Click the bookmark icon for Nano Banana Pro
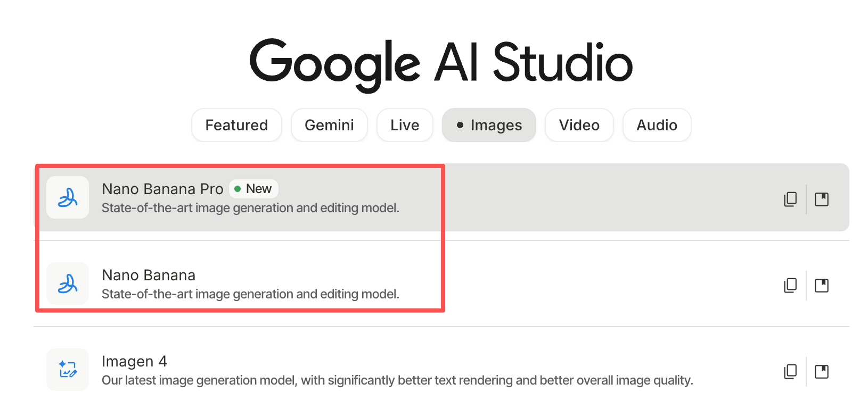Image resolution: width=868 pixels, height=417 pixels. coord(822,199)
